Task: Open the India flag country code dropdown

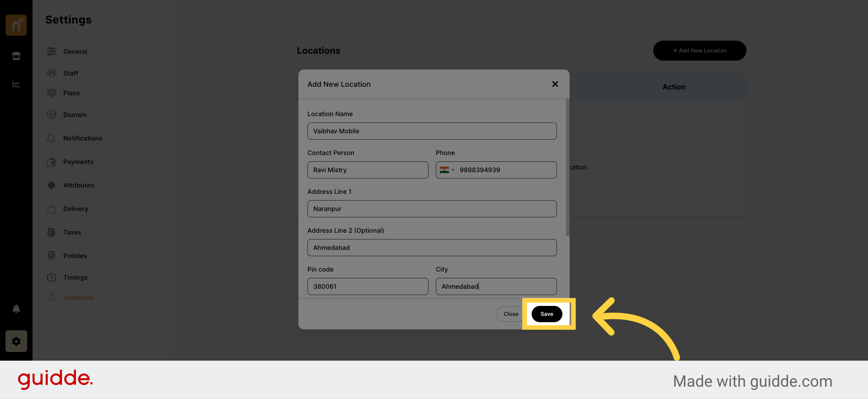Action: pos(447,170)
